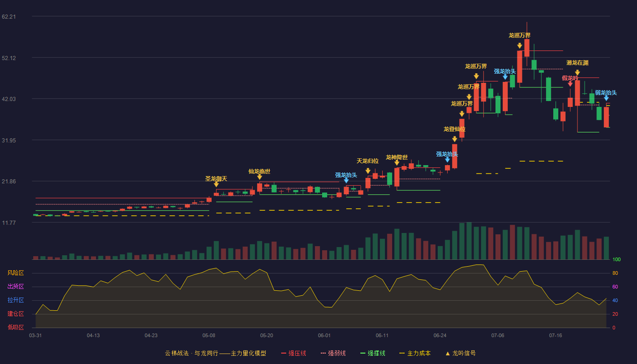This screenshot has width=637, height=364.
Task: Click the 仙龙临世 yellow arrow marker
Action: [259, 177]
